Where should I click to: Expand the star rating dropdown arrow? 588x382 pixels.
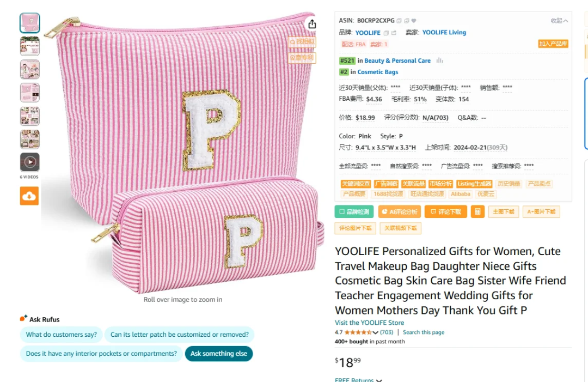[375, 332]
